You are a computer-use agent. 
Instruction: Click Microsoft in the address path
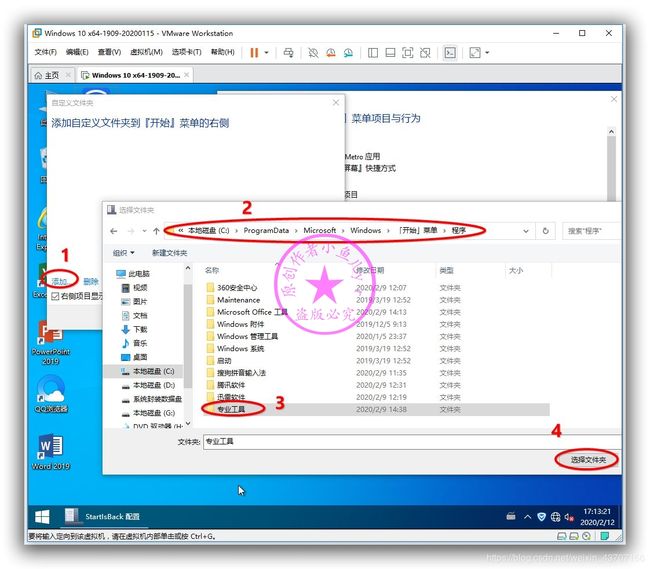[320, 230]
